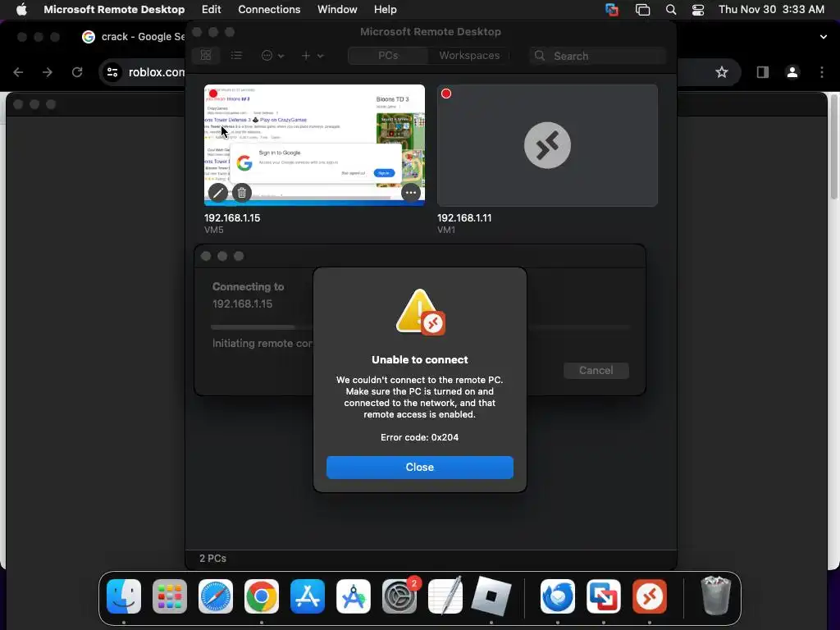The width and height of the screenshot is (840, 630).
Task: Select the 192.168.1.15 VM5 preview thumbnail
Action: tap(314, 145)
